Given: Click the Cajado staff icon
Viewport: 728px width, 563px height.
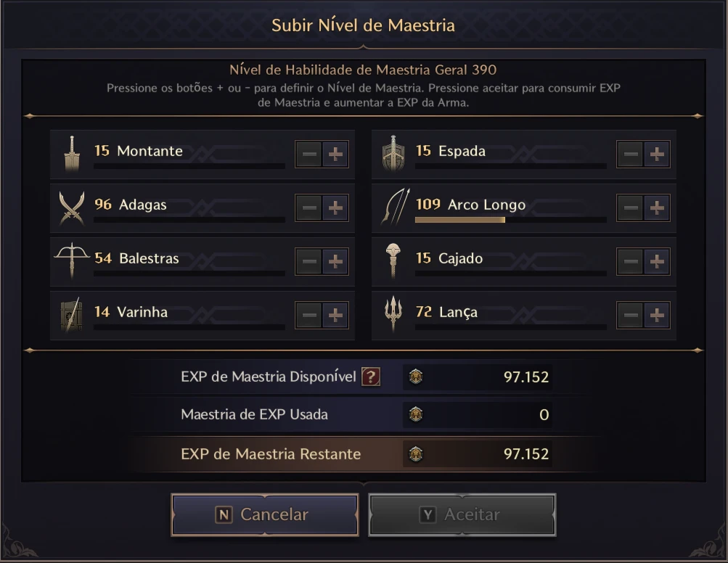Looking at the screenshot, I should pos(393,260).
